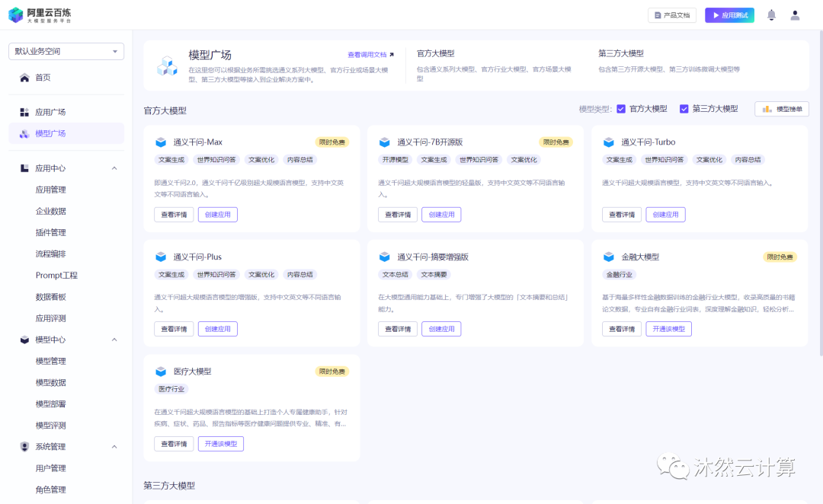Viewport: 823px width, 504px height.
Task: Toggle the 官方大模型 checkbox
Action: pos(621,109)
